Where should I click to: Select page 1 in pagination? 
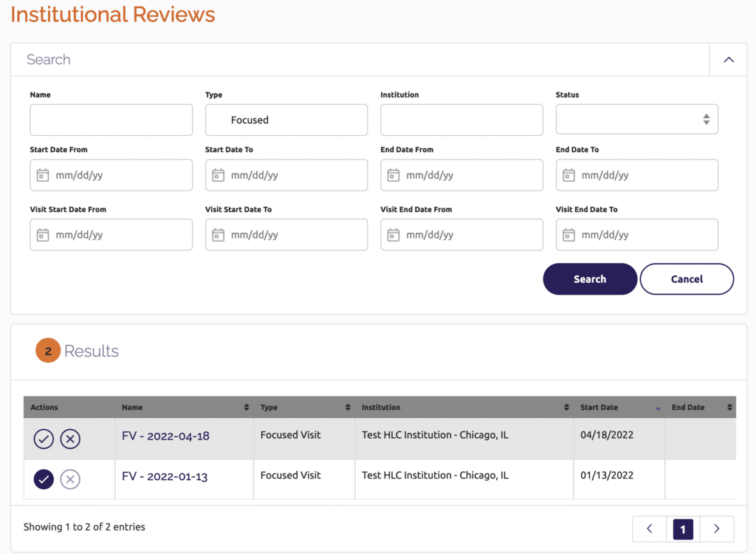(683, 529)
